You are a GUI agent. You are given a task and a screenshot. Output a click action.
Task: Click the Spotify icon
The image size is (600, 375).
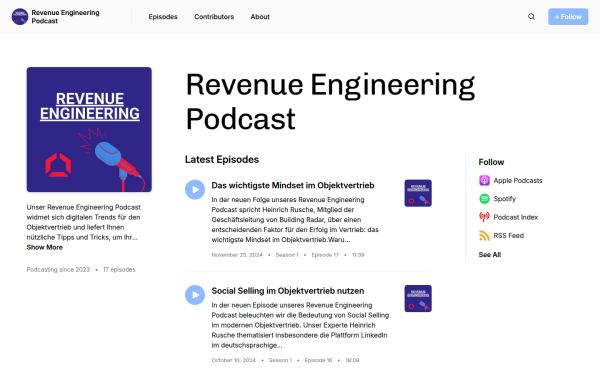tap(484, 199)
